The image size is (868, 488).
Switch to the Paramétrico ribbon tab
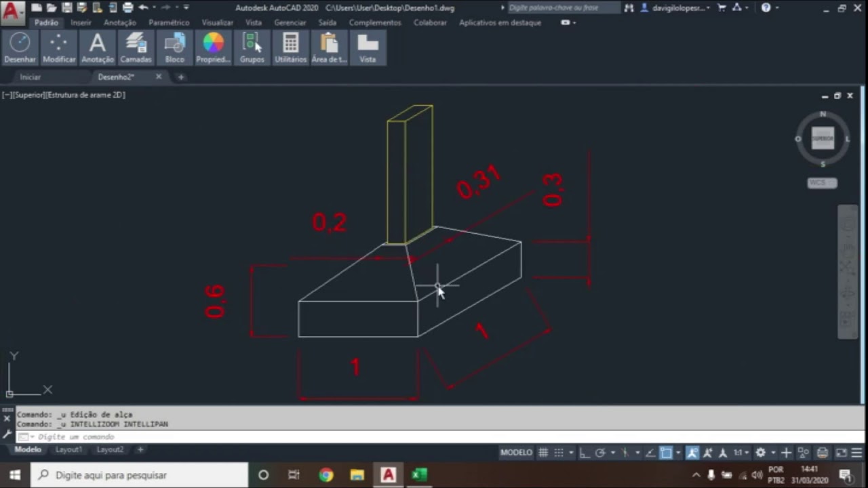point(169,22)
